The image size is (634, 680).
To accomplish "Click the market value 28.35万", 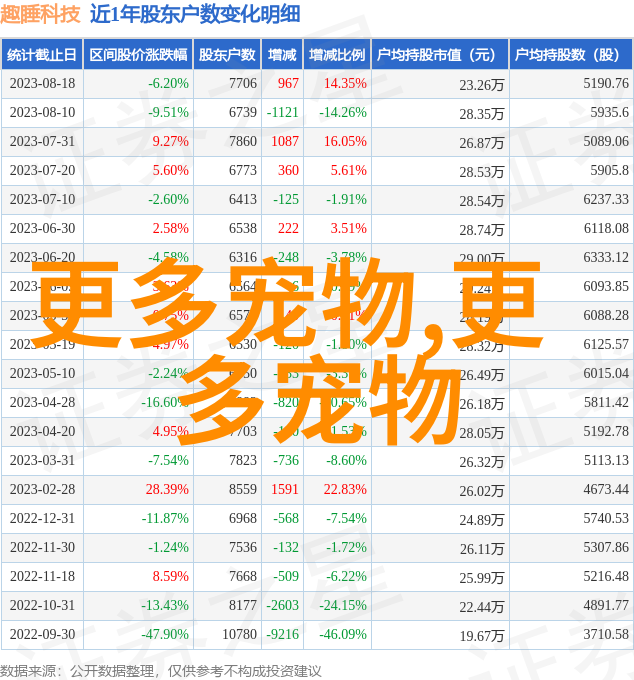I will click(482, 114).
